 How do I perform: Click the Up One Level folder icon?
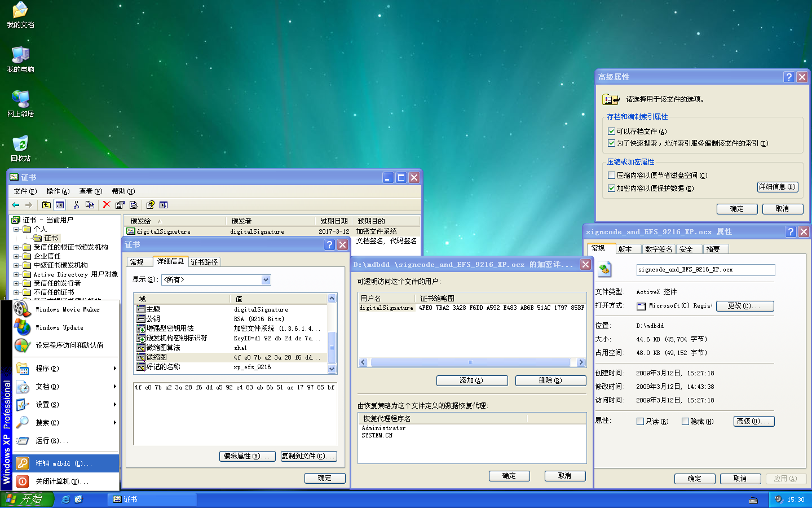pyautogui.click(x=46, y=205)
